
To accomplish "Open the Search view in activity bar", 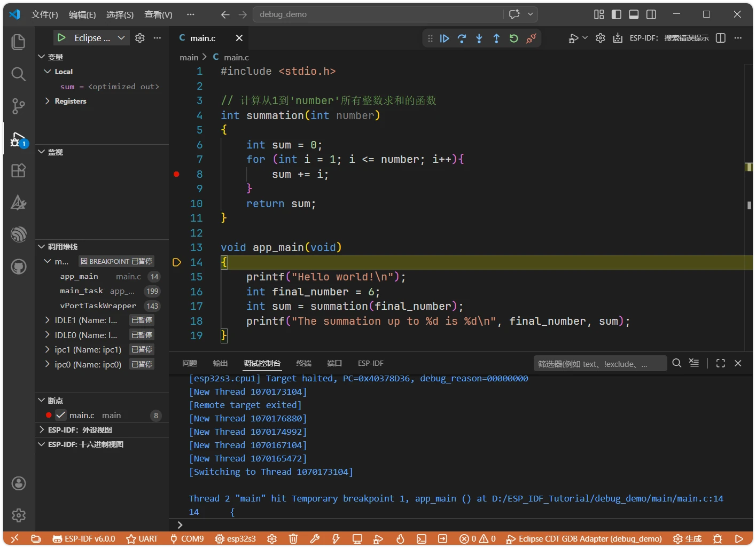I will point(18,74).
